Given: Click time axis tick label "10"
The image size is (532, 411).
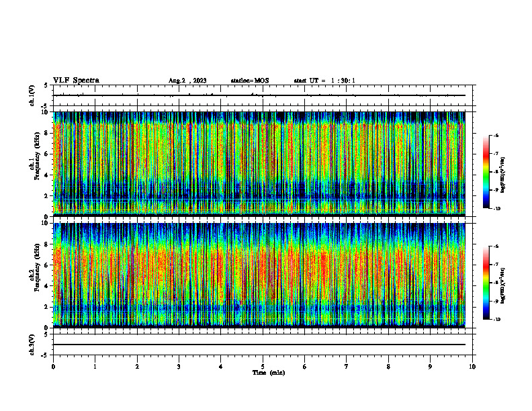Looking at the screenshot, I should coord(472,367).
